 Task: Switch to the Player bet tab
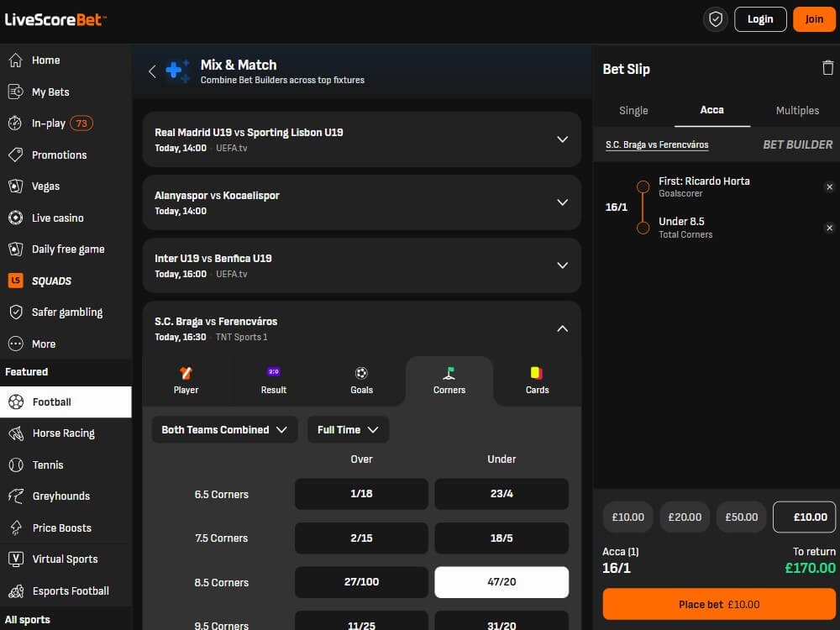point(186,381)
